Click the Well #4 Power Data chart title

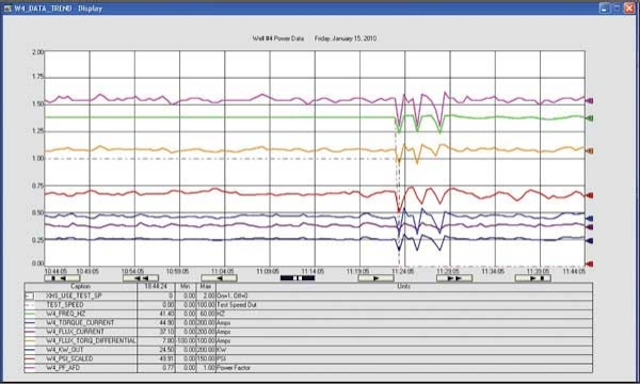[278, 39]
